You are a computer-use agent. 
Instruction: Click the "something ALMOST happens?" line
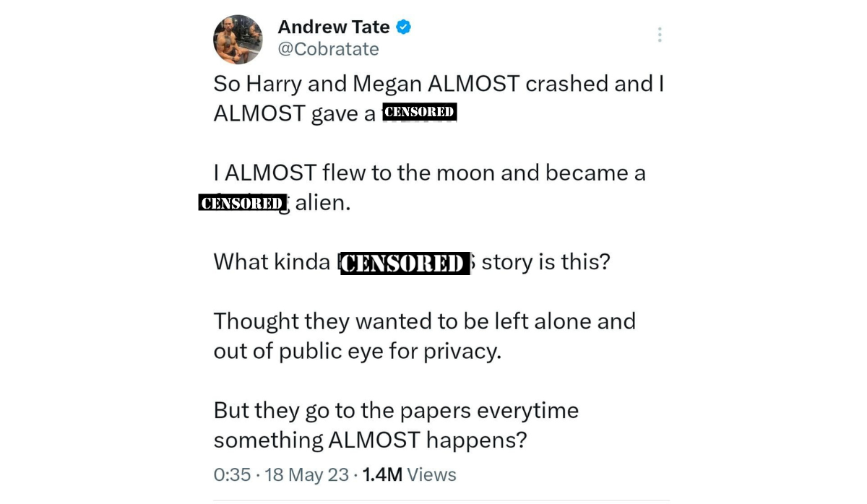coord(370,440)
